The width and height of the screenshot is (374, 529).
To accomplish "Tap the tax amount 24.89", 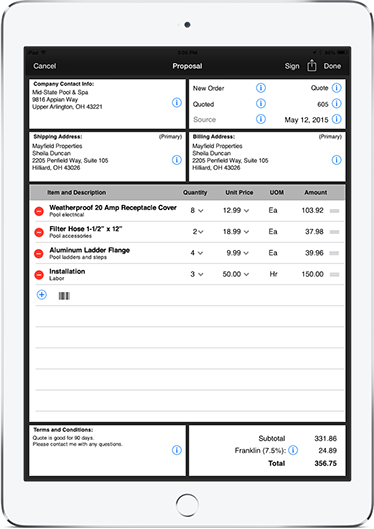I will (x=327, y=450).
